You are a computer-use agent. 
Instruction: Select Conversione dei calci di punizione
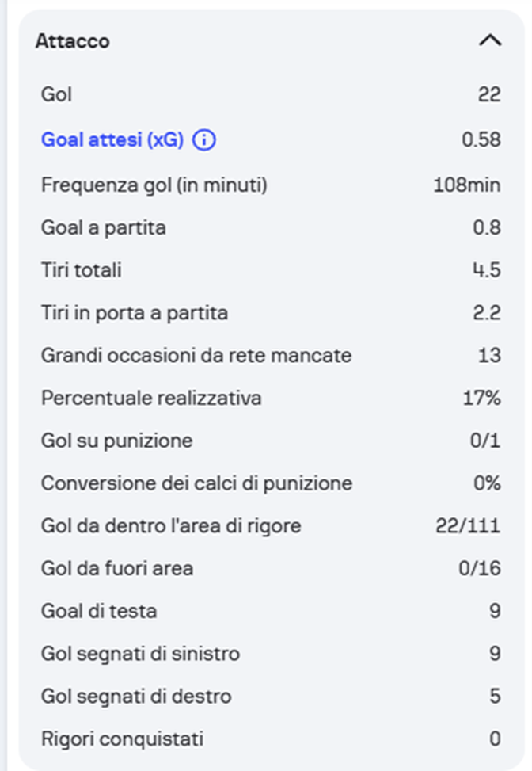(x=197, y=483)
